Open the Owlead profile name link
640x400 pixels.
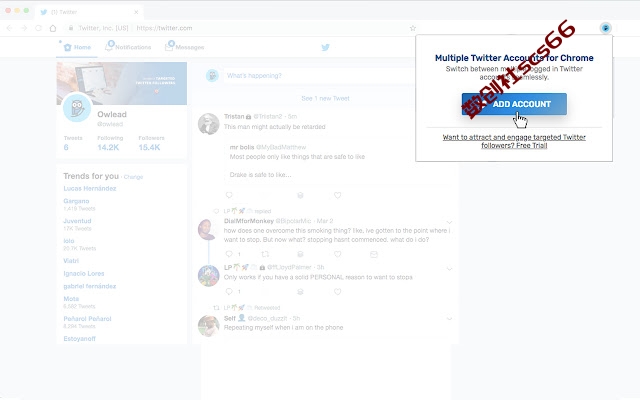[112, 114]
